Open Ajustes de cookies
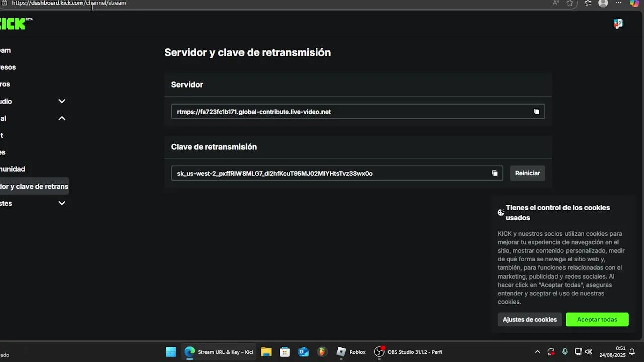644x362 pixels. click(x=530, y=320)
